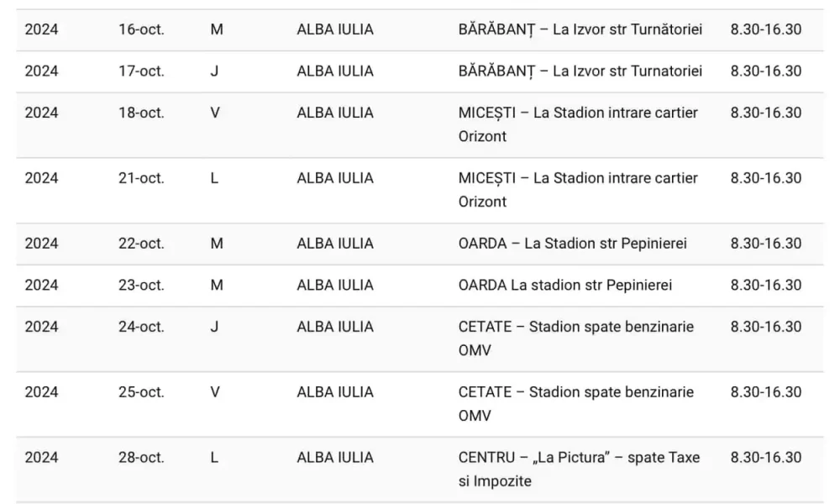The height and width of the screenshot is (504, 840).
Task: Click the 22-oct. date cell
Action: pyautogui.click(x=141, y=244)
